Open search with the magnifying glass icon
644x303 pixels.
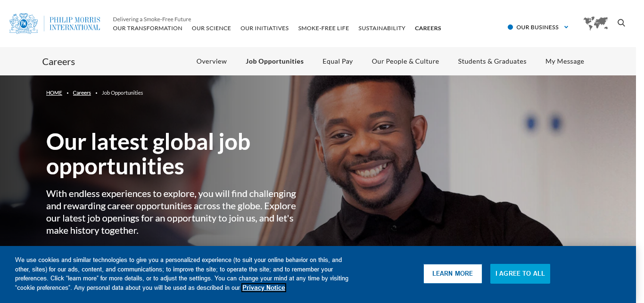pos(621,23)
